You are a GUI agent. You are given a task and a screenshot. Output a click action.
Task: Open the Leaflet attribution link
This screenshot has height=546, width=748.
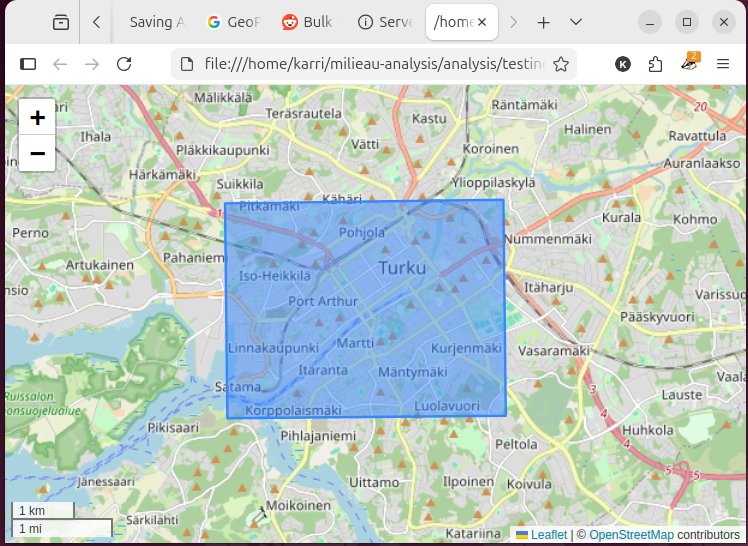pos(548,535)
